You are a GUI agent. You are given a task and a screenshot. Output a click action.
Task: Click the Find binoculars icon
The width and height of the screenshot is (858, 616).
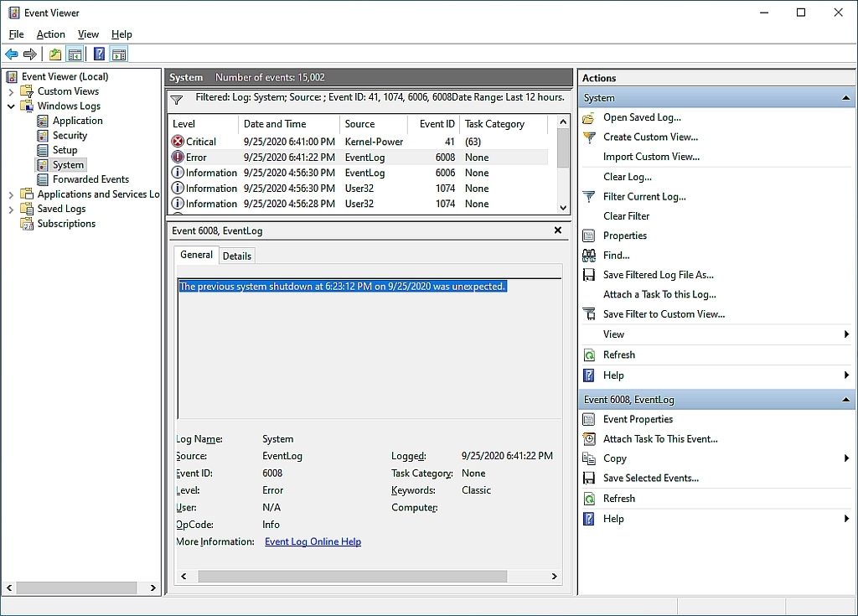[x=589, y=255]
